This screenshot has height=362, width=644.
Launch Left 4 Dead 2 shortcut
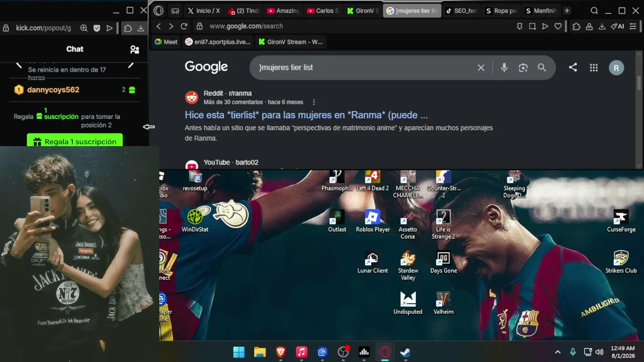pyautogui.click(x=373, y=181)
